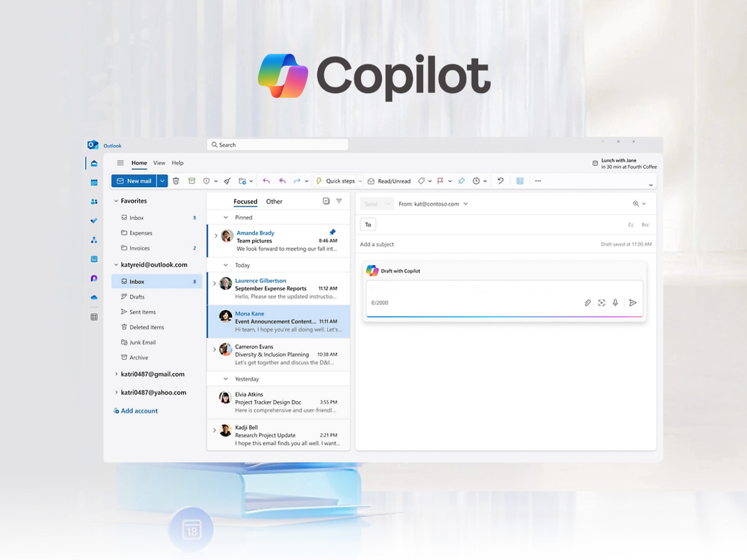Open the Home ribbon tab
Screen dimensions: 747x560
point(139,163)
